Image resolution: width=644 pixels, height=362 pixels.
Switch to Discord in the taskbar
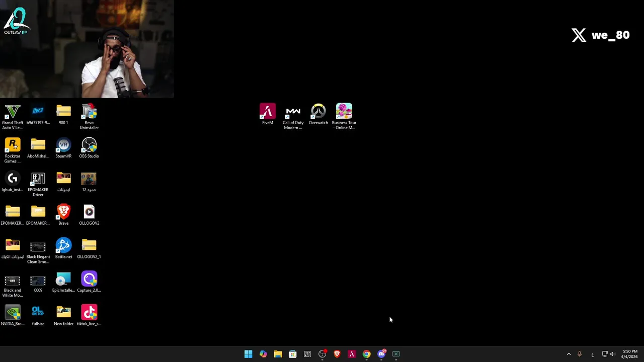point(381,354)
